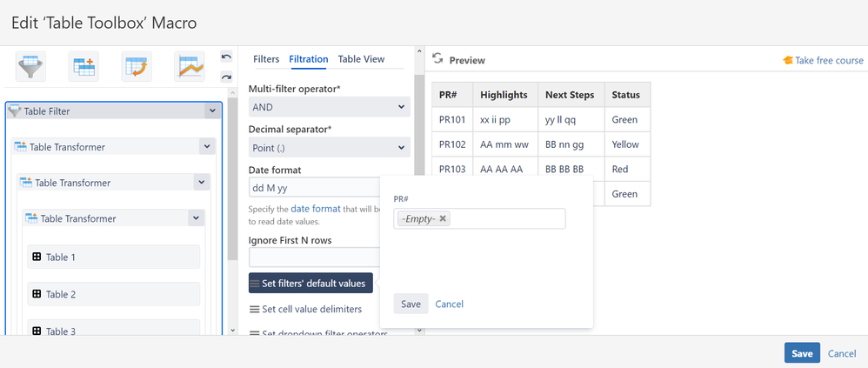Click the Chart from Table toolbar icon

coord(190,67)
